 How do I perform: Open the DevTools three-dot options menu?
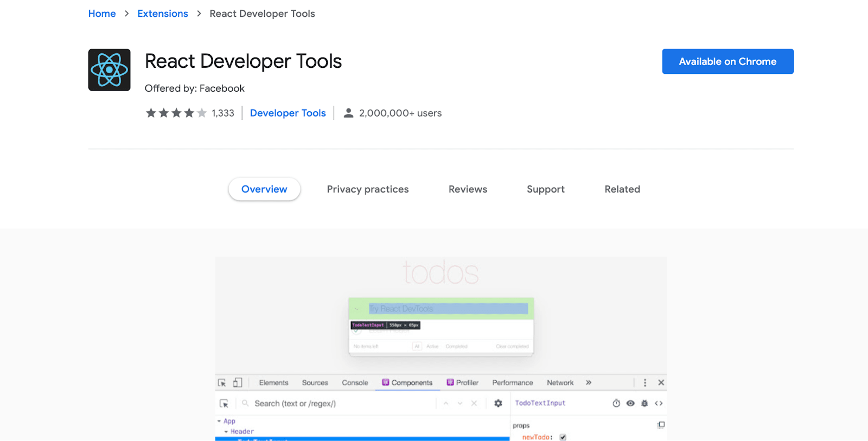coord(645,382)
